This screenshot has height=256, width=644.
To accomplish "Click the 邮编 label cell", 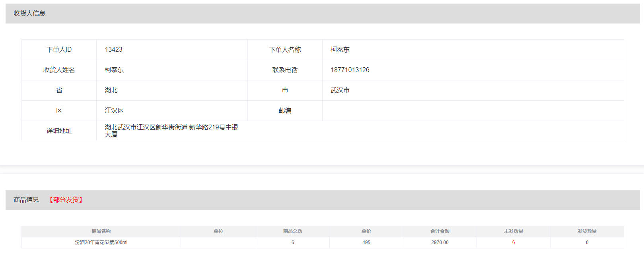I will coord(285,111).
